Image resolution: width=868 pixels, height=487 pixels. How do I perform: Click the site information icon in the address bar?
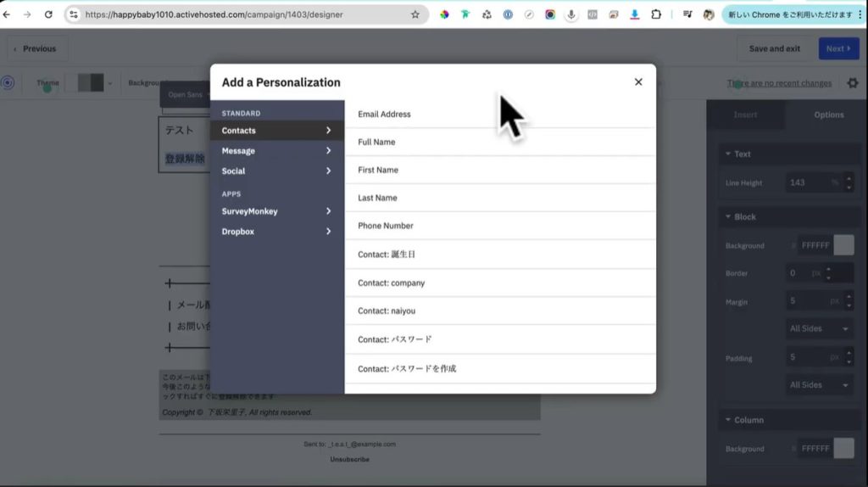coord(74,14)
